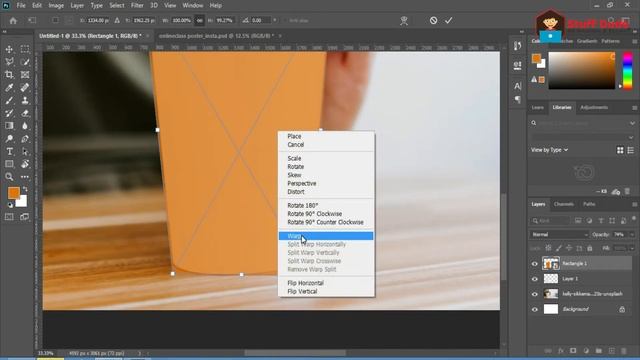The height and width of the screenshot is (360, 640).
Task: Commit transform with the checkmark icon
Action: (449, 20)
